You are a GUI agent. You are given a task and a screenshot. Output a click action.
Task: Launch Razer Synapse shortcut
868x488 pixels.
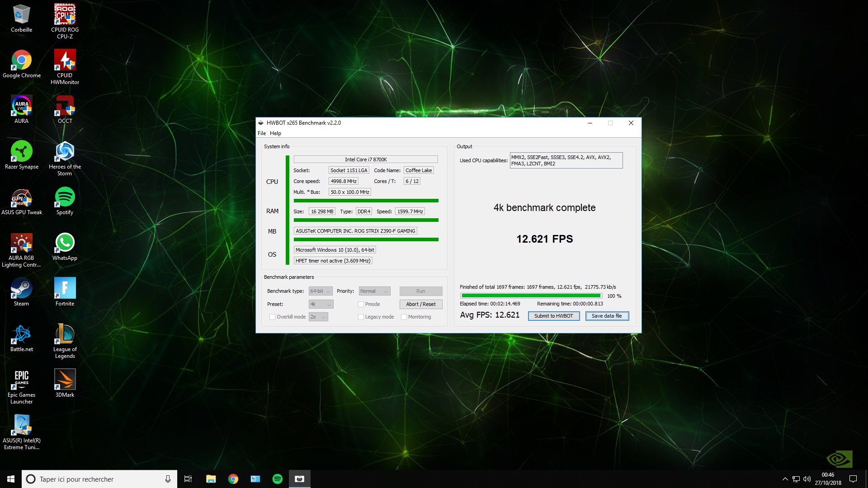(21, 155)
